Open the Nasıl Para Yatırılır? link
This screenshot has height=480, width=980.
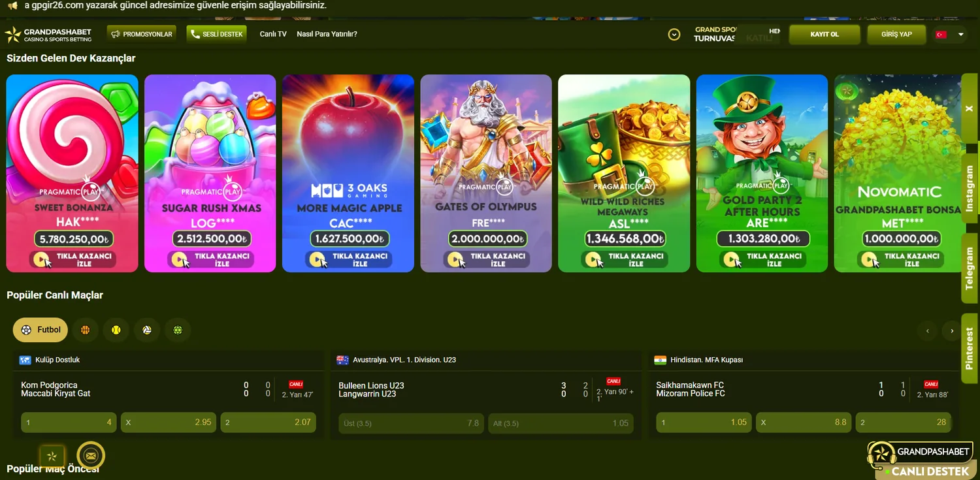click(x=327, y=34)
